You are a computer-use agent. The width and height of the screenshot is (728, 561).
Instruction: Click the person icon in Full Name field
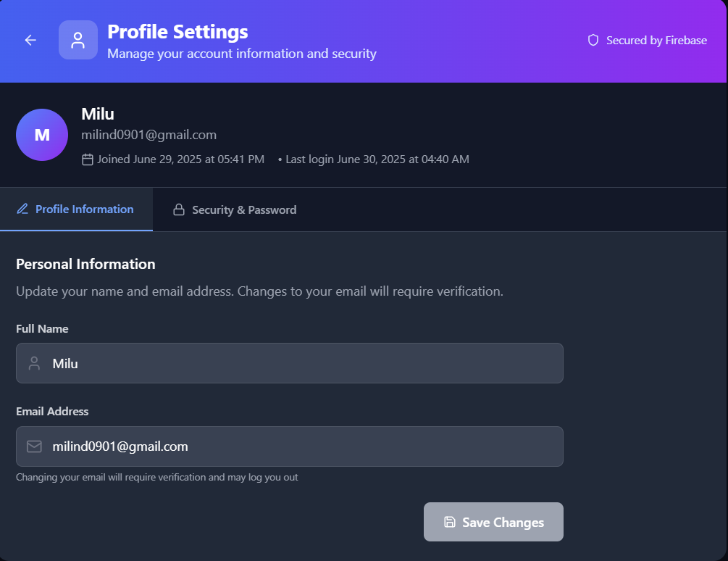34,364
